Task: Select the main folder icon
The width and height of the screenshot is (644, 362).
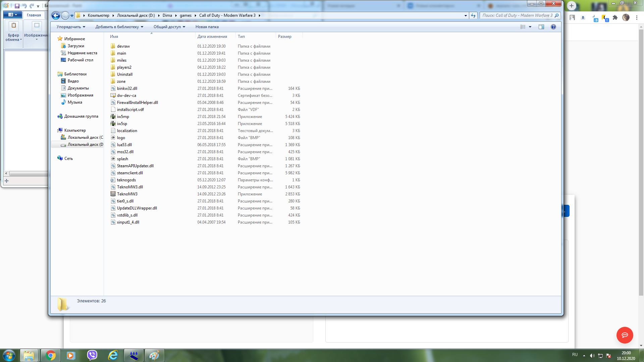Action: (113, 53)
